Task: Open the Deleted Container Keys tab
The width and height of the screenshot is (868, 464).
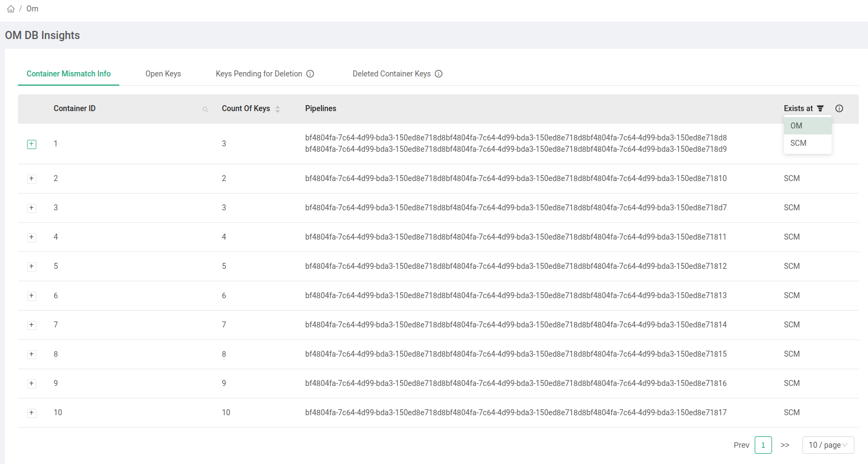Action: tap(391, 74)
